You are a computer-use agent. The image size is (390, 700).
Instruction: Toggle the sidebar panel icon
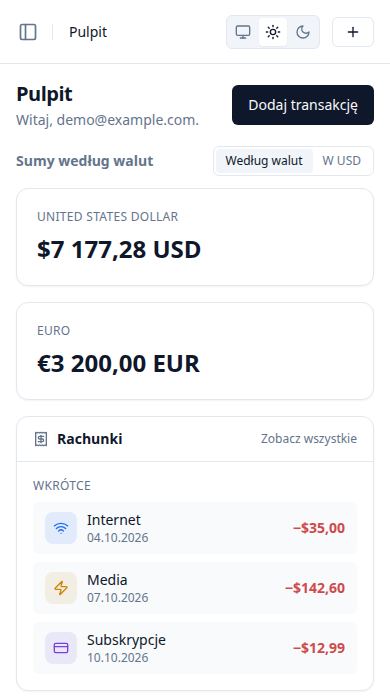[x=28, y=32]
